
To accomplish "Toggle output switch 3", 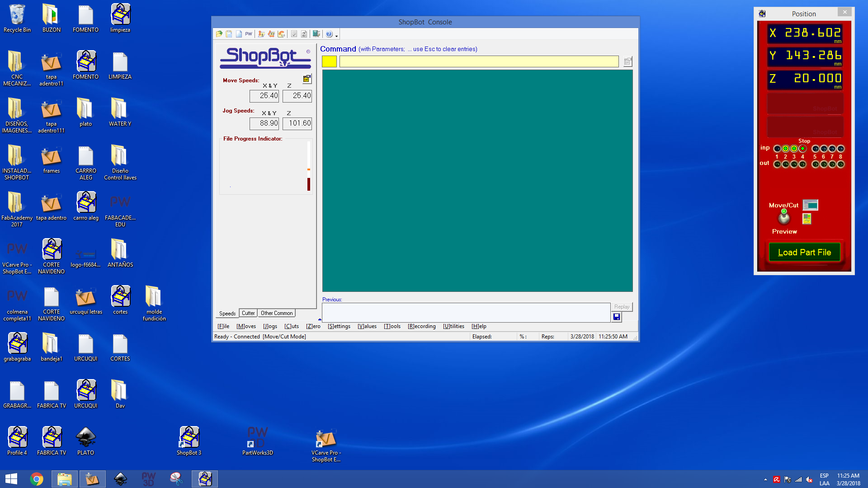I will pyautogui.click(x=794, y=164).
